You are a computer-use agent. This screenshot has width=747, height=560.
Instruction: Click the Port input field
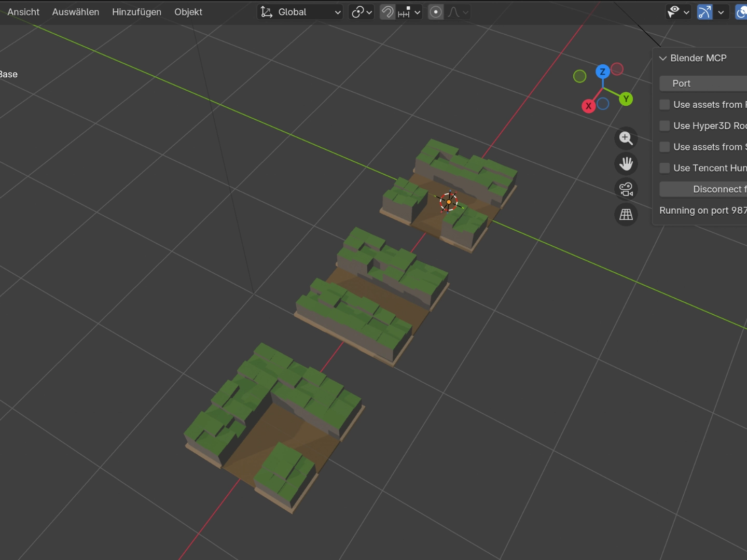(x=703, y=83)
